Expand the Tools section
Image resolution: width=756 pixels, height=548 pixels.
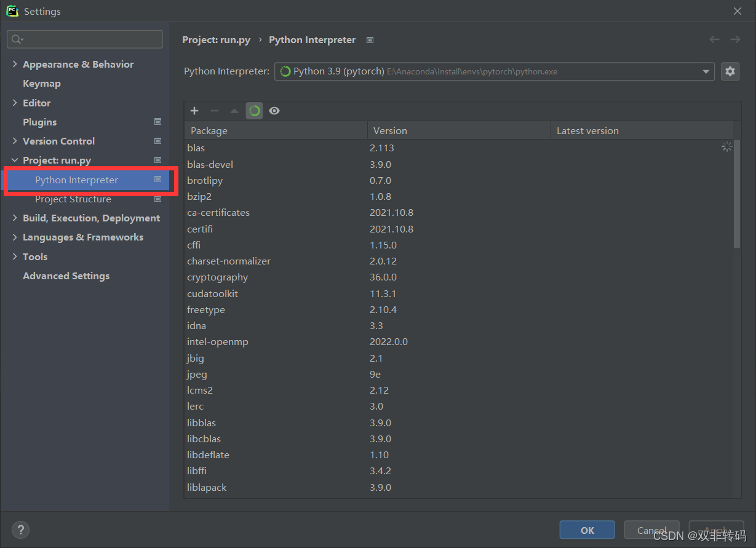(15, 256)
